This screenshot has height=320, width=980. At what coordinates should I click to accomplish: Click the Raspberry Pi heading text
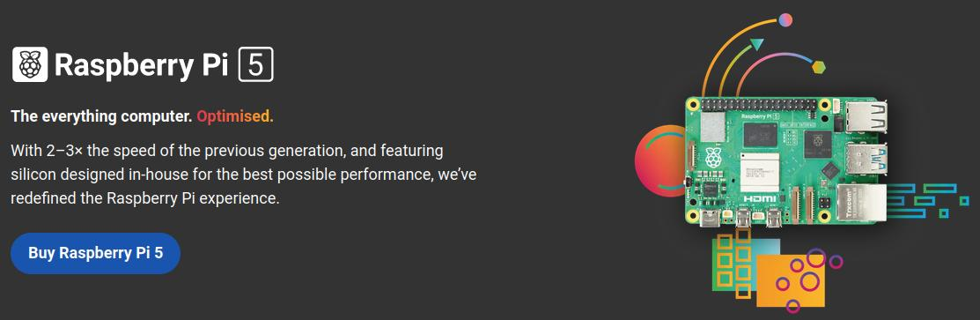141,64
